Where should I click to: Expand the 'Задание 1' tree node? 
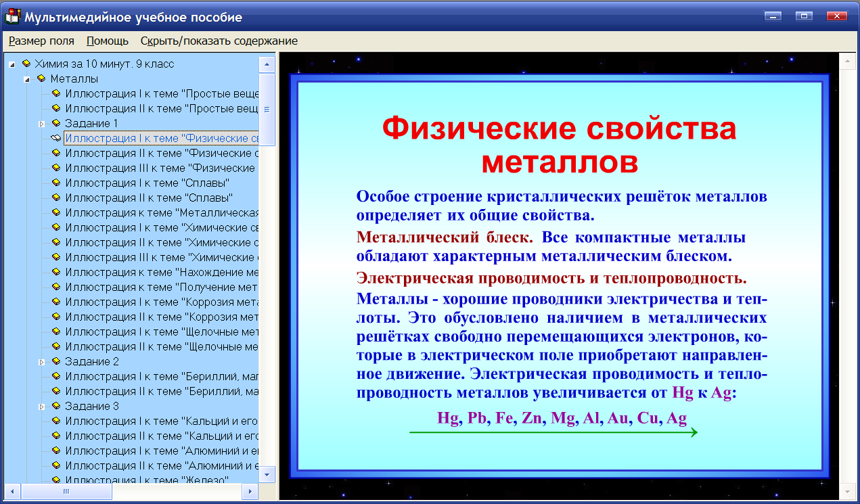pyautogui.click(x=43, y=124)
